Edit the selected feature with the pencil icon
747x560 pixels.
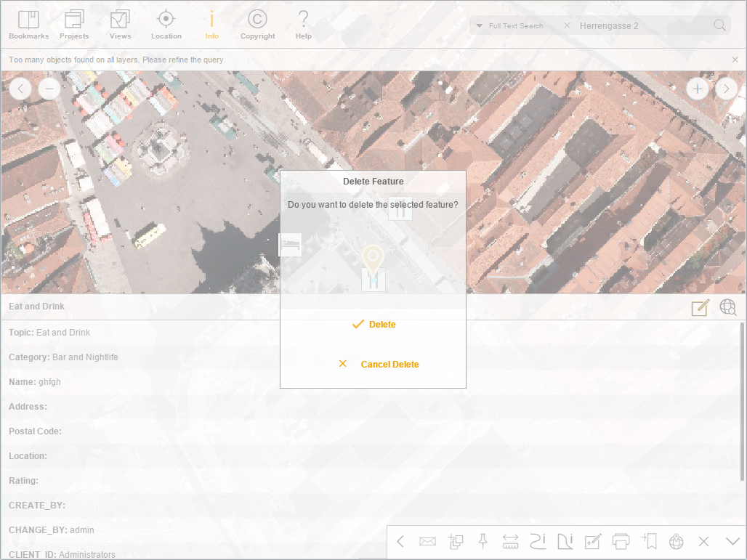(x=699, y=307)
